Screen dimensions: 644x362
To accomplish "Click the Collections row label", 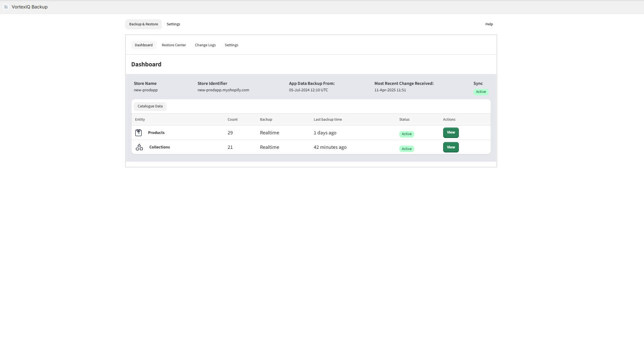I will click(x=159, y=147).
